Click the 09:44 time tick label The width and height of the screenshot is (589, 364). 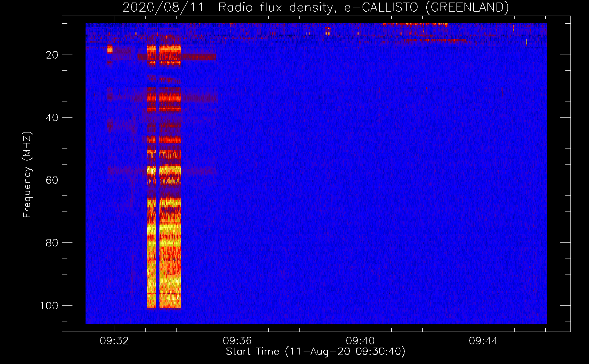pyautogui.click(x=483, y=341)
